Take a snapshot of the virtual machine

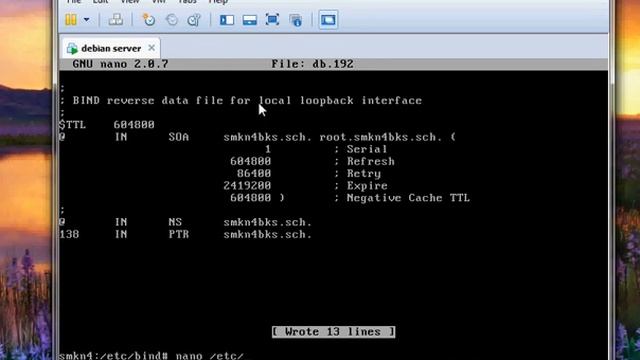click(x=149, y=20)
